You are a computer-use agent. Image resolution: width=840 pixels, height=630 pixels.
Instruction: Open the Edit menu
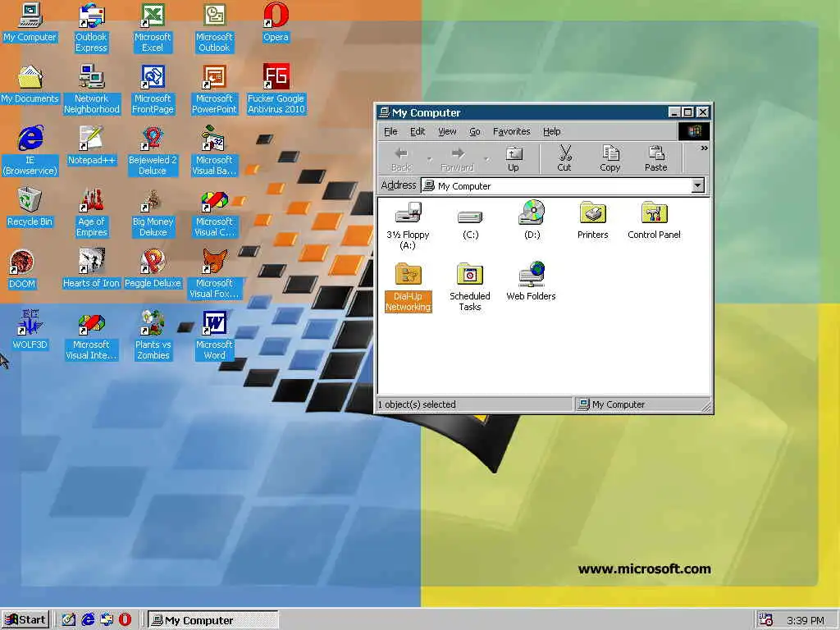pos(418,131)
